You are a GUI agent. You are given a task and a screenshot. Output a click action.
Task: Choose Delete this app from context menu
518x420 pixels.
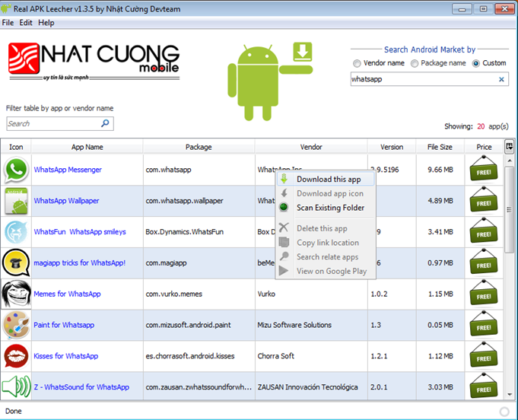pyautogui.click(x=326, y=228)
